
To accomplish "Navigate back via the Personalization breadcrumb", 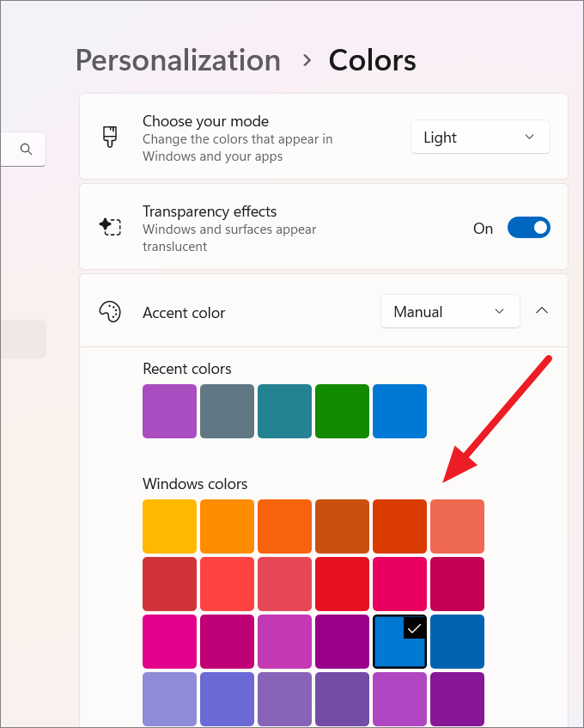I will click(178, 60).
